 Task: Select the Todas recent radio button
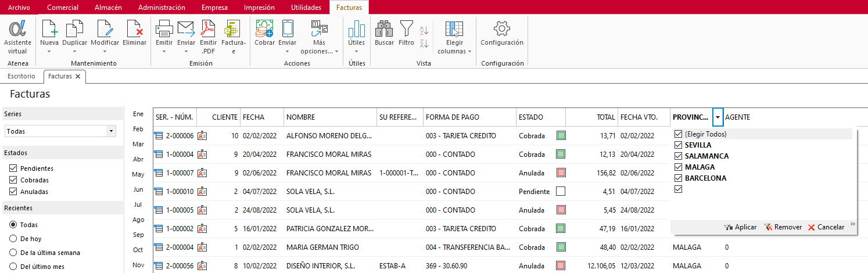[13, 225]
